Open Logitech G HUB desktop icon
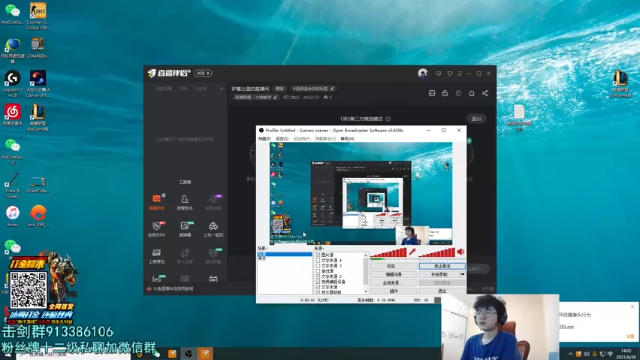The width and height of the screenshot is (640, 360). coord(13,83)
